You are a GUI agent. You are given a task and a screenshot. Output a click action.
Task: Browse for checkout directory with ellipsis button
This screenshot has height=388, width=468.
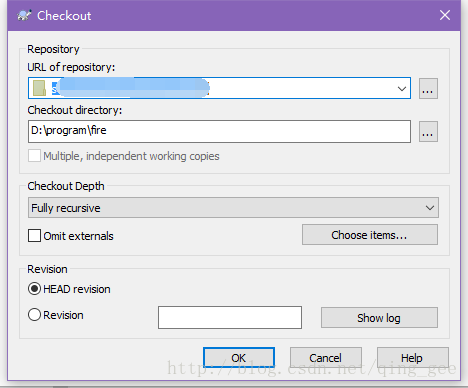pyautogui.click(x=428, y=132)
